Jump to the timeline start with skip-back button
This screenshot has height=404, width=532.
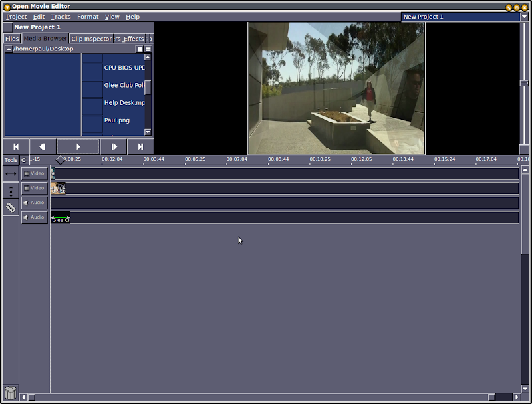click(16, 146)
